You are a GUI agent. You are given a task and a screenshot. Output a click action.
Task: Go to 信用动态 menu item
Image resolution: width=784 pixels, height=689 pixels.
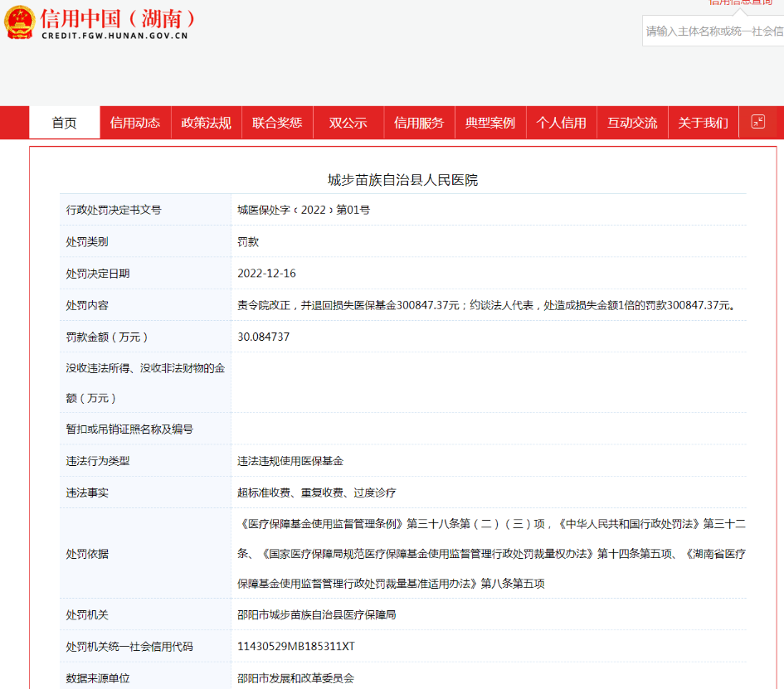coord(135,123)
